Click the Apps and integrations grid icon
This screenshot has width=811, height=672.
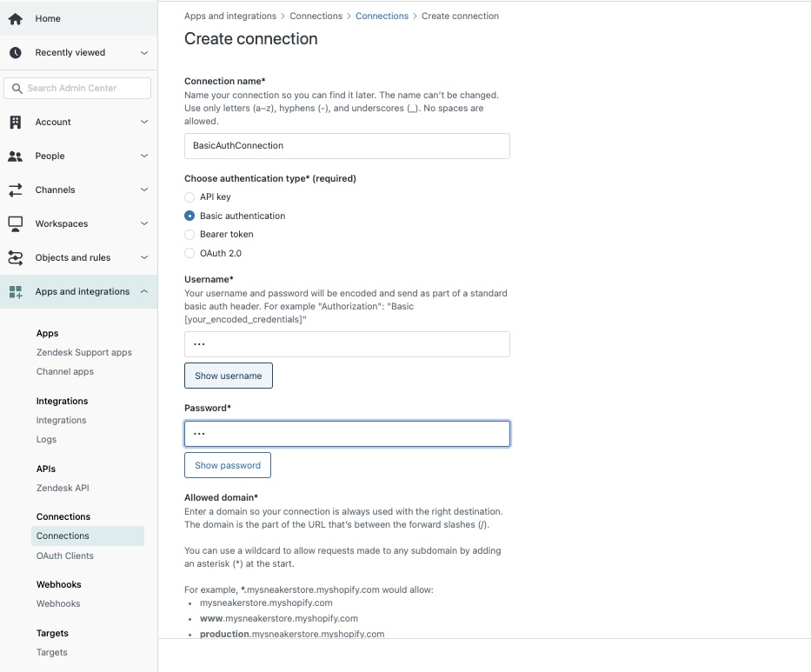16,292
